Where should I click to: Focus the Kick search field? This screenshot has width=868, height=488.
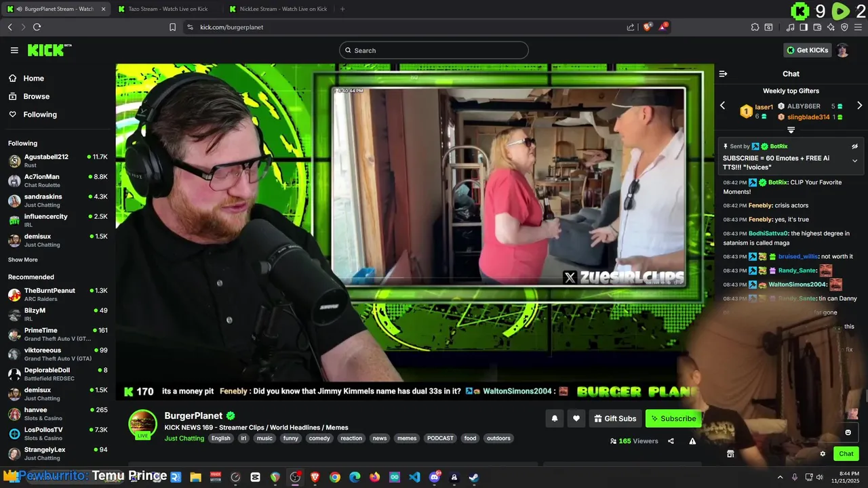pyautogui.click(x=434, y=50)
